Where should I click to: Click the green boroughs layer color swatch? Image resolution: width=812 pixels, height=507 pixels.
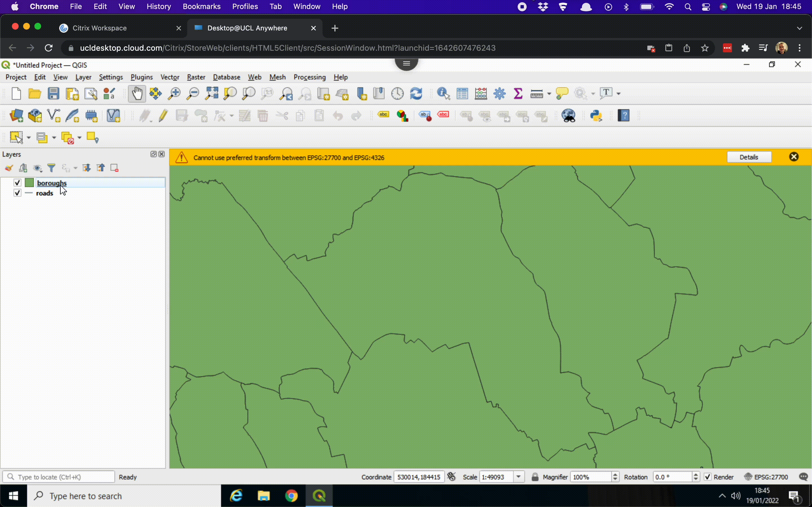[x=30, y=183]
